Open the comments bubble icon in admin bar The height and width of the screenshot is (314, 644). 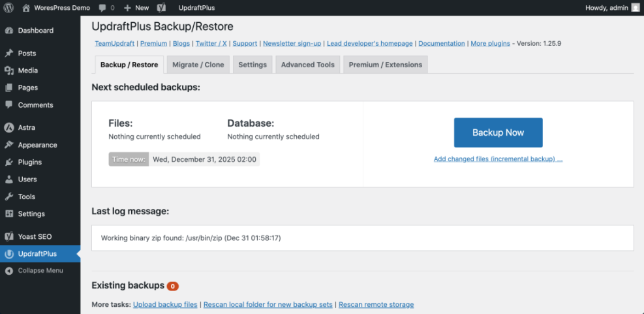click(x=102, y=8)
